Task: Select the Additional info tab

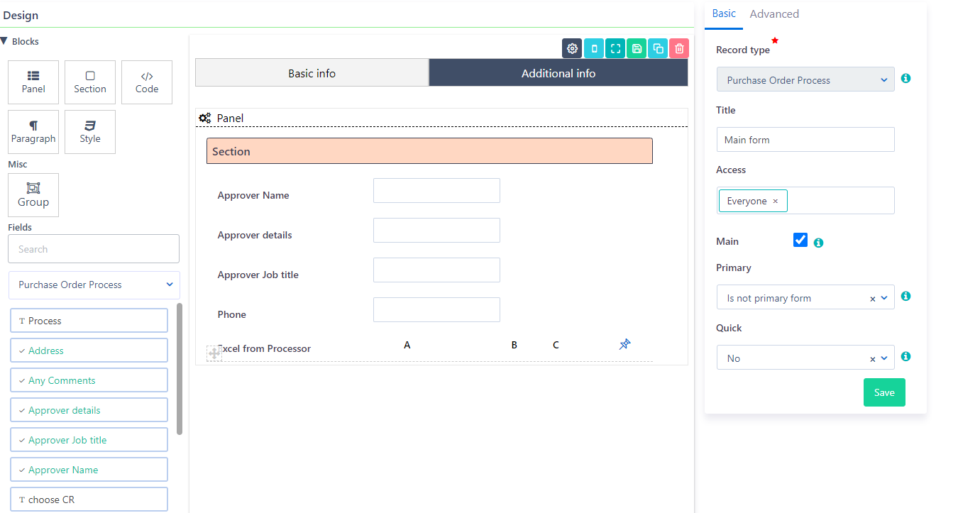Action: 558,72
